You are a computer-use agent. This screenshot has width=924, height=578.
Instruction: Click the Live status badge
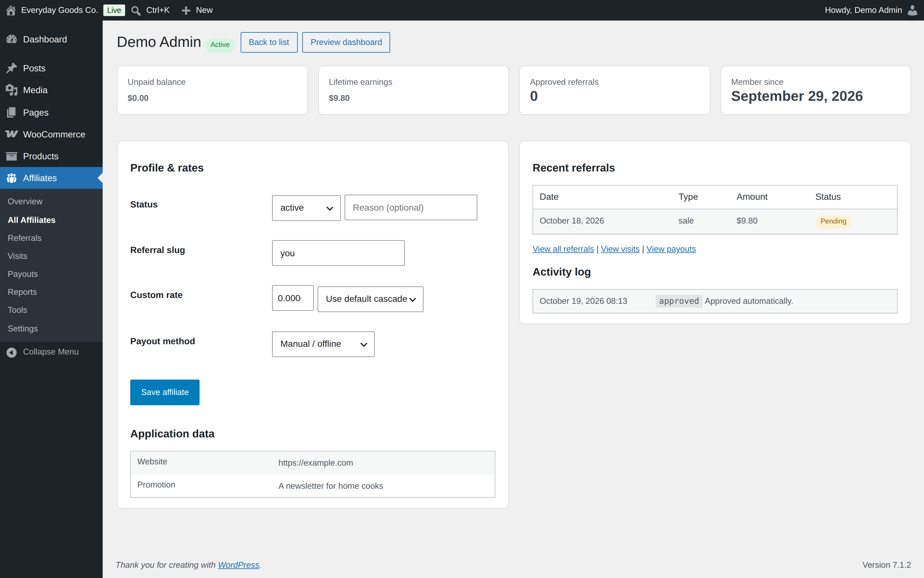tap(114, 10)
